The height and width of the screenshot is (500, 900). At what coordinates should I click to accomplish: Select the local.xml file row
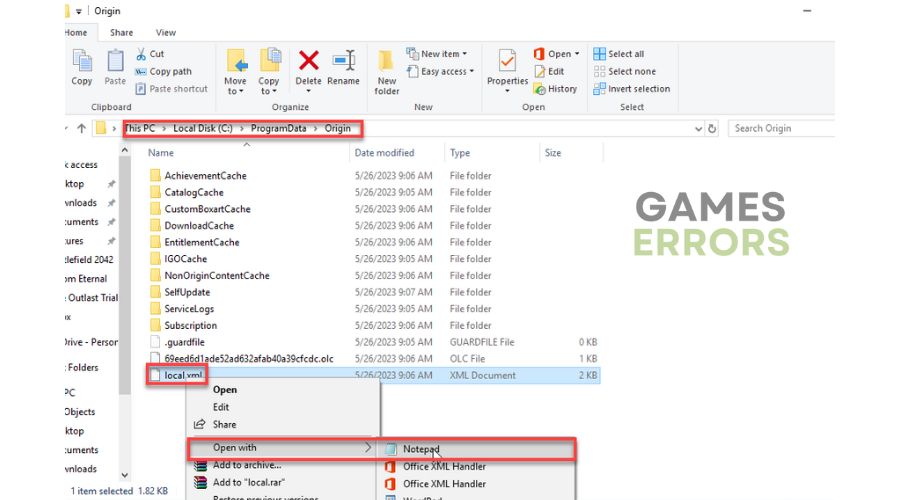(x=374, y=375)
